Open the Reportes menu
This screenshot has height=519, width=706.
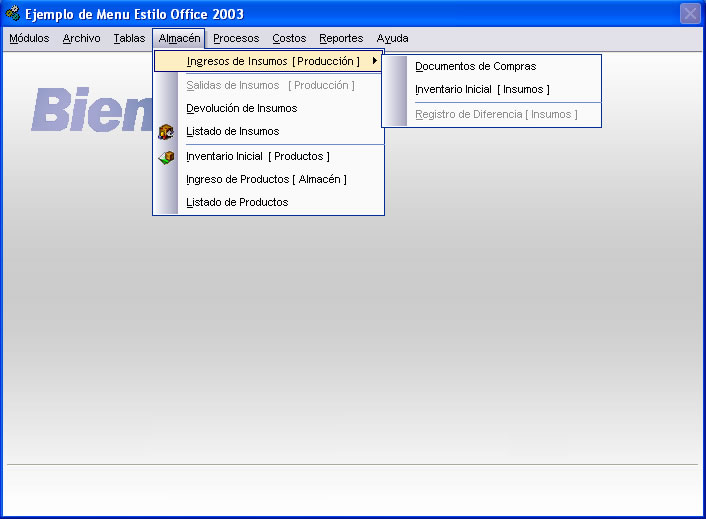[341, 39]
